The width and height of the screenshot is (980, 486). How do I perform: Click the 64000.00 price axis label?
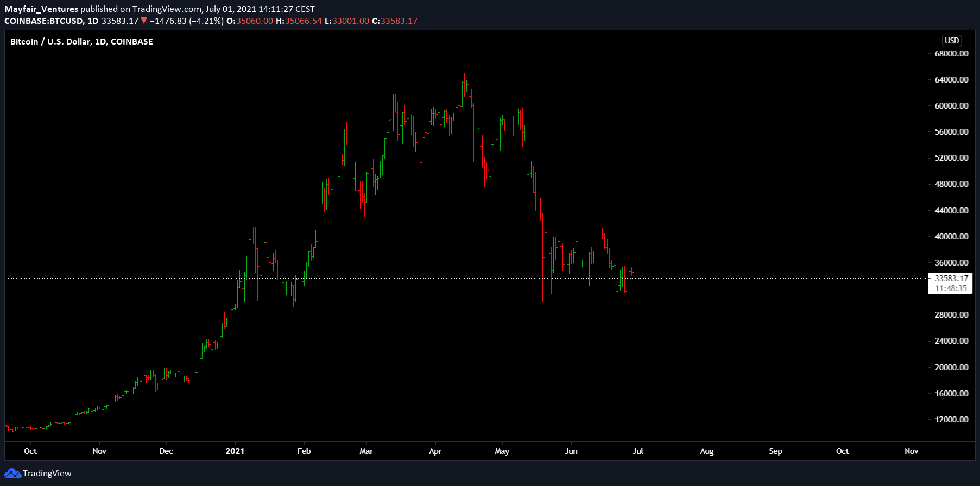[x=951, y=80]
